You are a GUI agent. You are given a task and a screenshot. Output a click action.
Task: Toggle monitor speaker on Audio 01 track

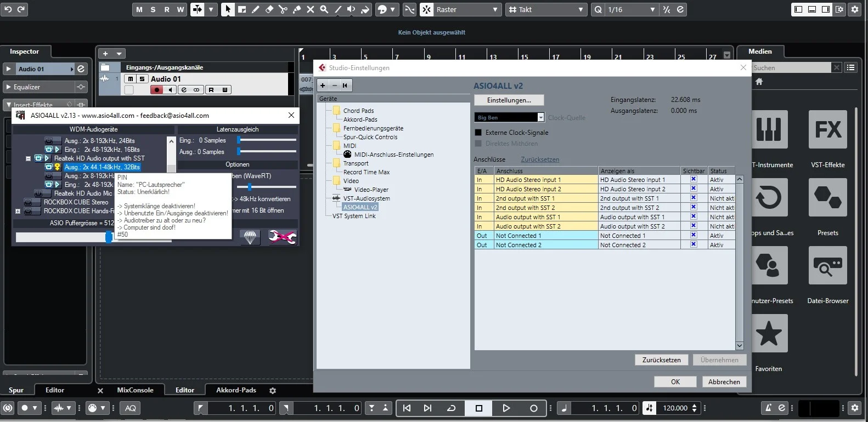click(170, 90)
